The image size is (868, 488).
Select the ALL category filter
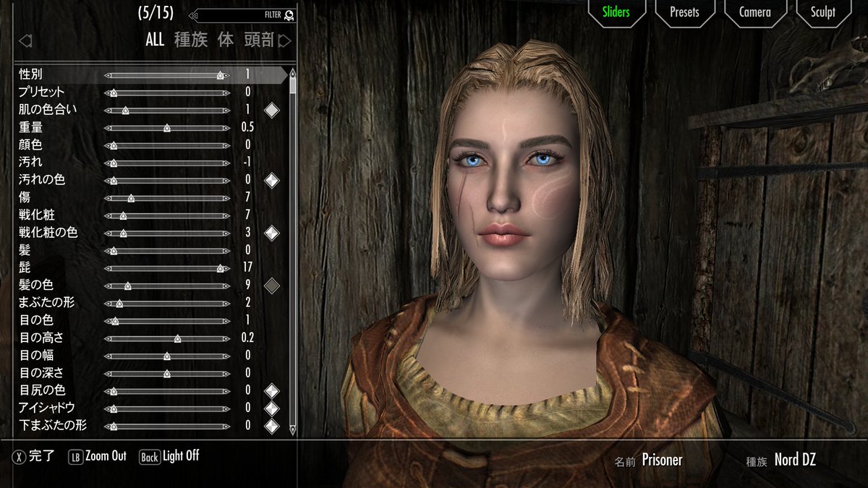[x=155, y=40]
